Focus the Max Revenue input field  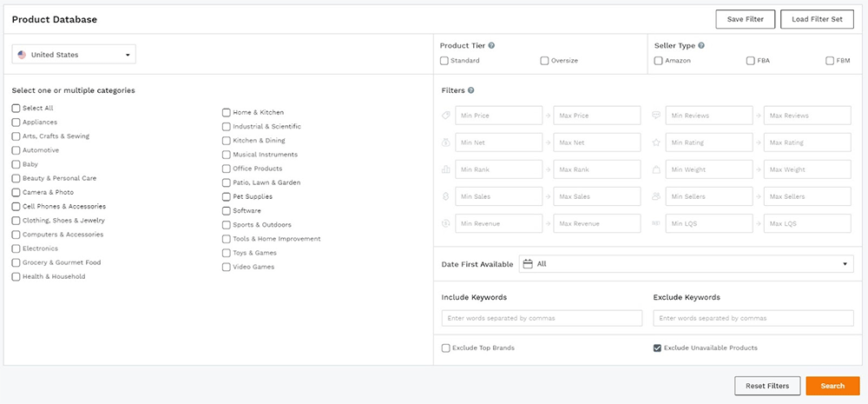597,223
